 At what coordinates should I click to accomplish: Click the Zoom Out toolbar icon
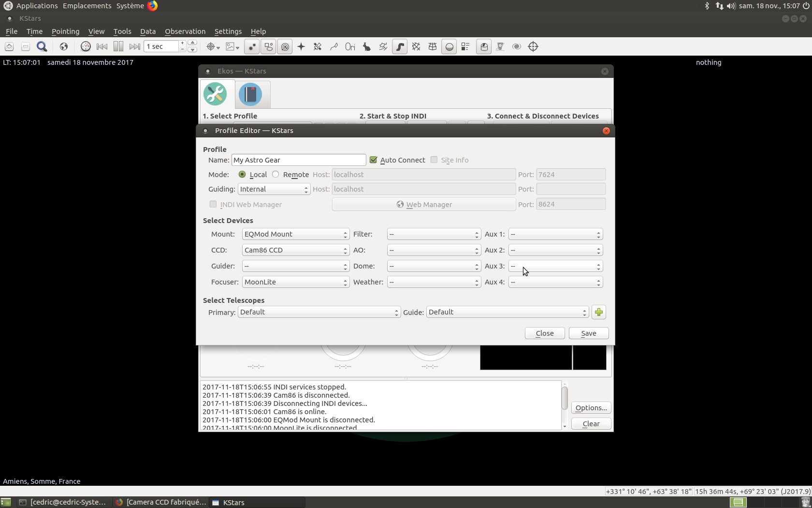pyautogui.click(x=26, y=46)
